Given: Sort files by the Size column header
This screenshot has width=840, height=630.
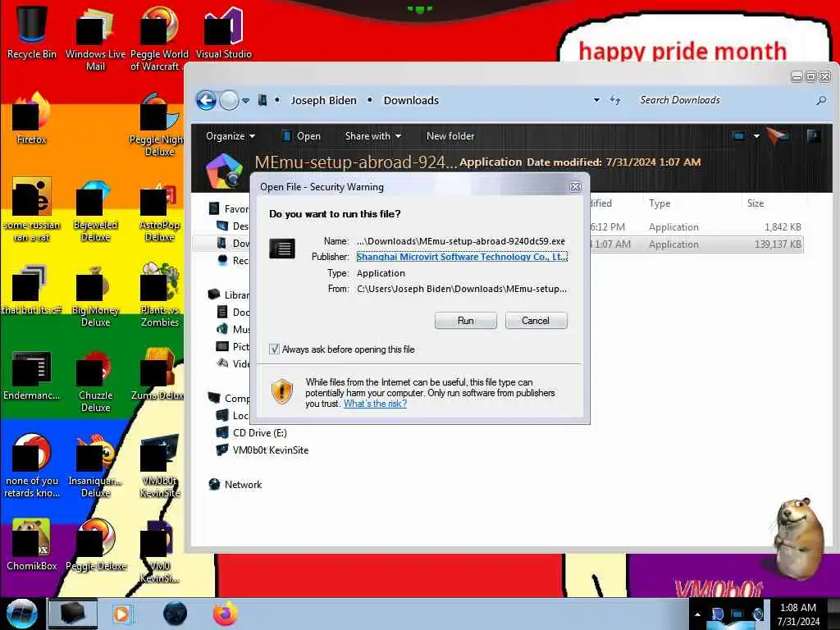Looking at the screenshot, I should pos(756,203).
